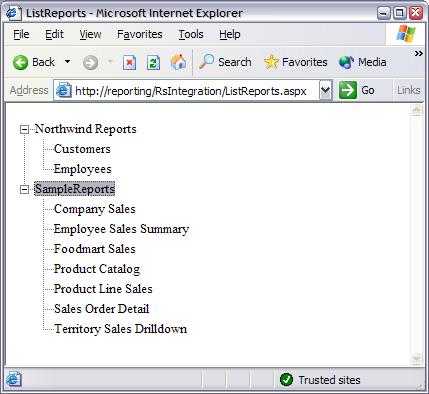Open the Edit menu

[x=54, y=34]
